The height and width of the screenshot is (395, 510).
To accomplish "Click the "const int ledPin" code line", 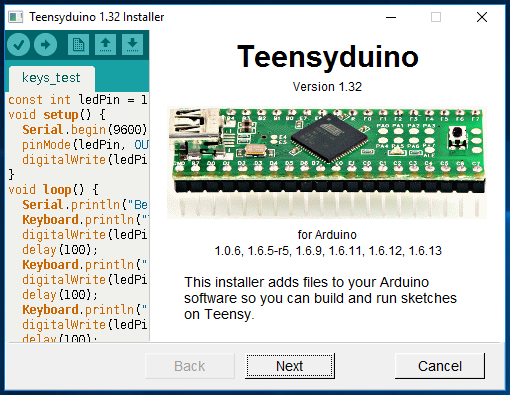I will click(78, 100).
